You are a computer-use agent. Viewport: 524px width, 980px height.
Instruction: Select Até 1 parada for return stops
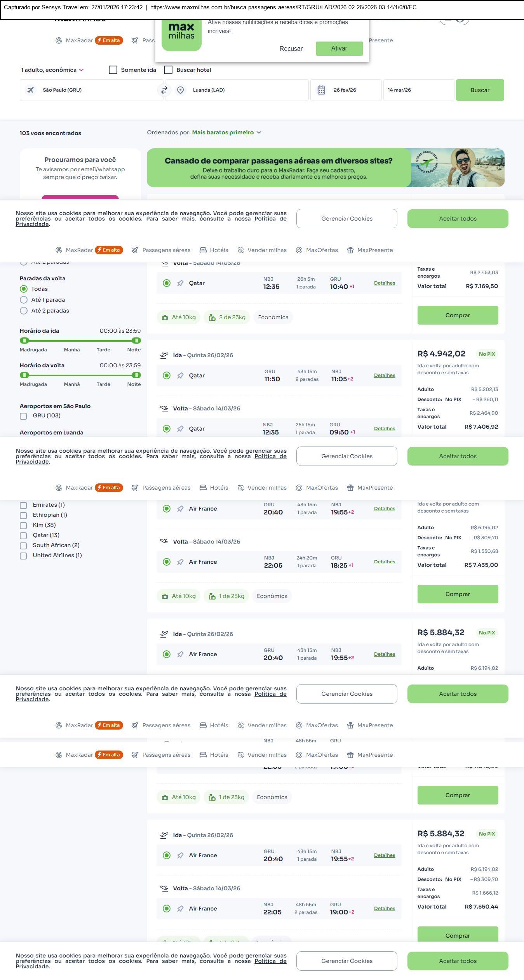point(24,300)
